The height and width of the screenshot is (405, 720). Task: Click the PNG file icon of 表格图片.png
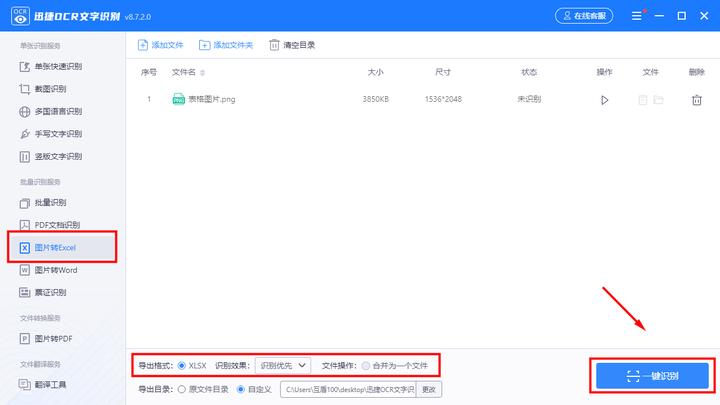[x=178, y=99]
